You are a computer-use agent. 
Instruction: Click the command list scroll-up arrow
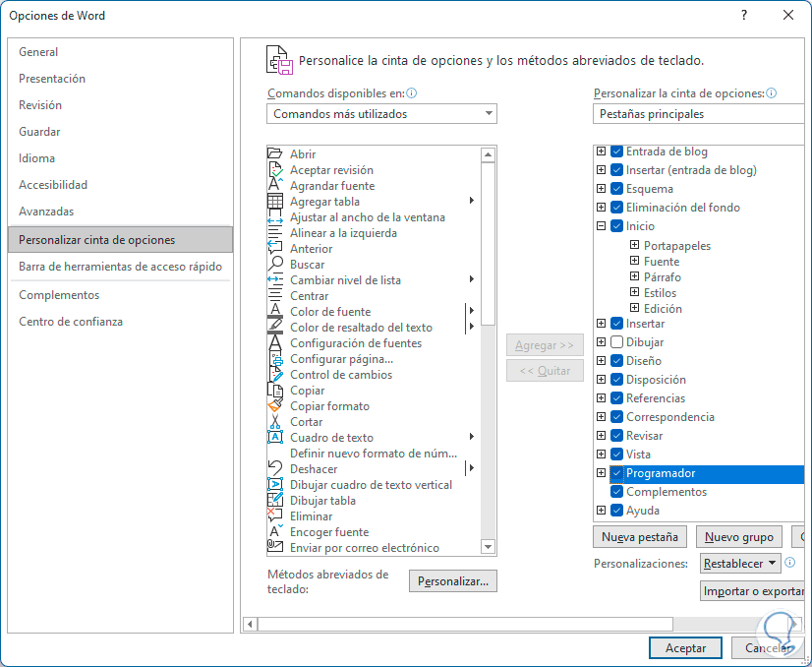(488, 154)
